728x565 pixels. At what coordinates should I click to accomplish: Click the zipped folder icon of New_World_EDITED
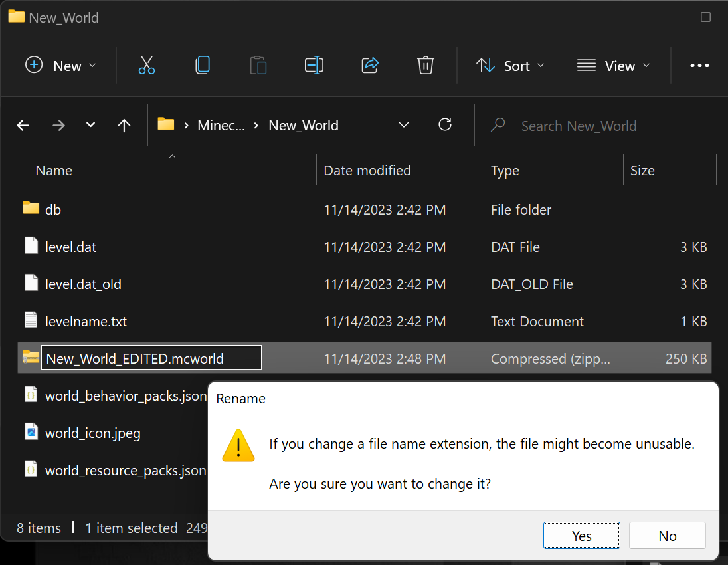pyautogui.click(x=31, y=357)
